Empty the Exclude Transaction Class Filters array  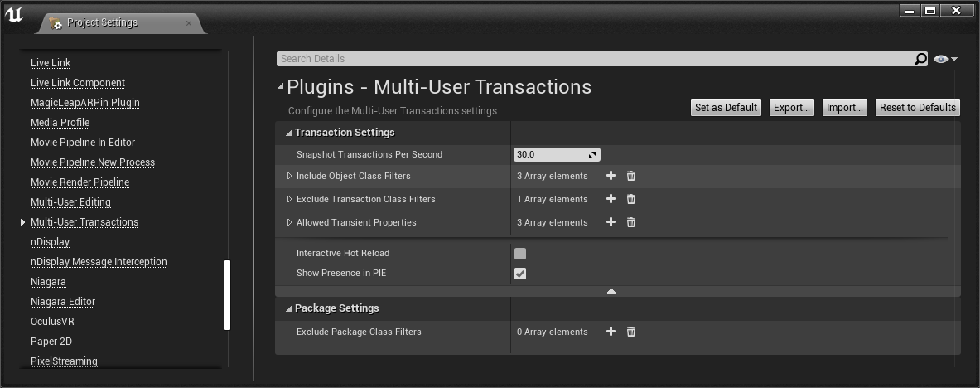[631, 199]
